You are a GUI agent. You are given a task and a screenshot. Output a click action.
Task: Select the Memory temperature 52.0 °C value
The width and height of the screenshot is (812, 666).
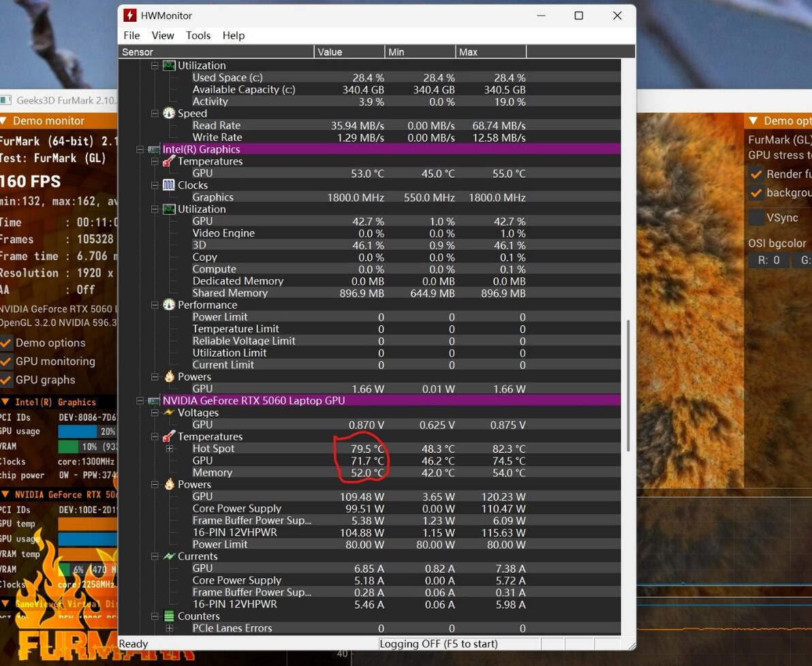367,473
